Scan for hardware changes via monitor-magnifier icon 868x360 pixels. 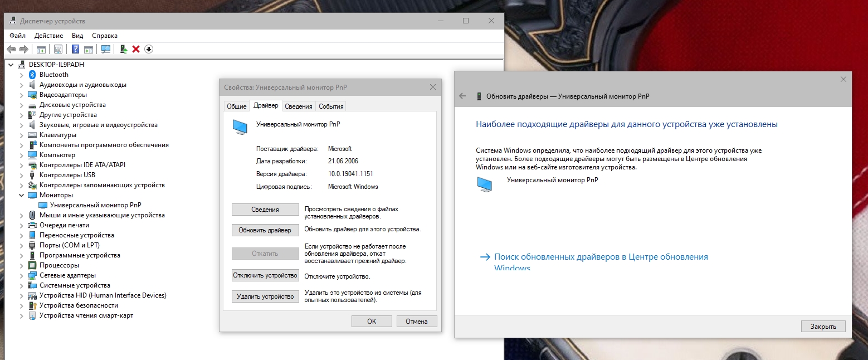click(x=106, y=49)
